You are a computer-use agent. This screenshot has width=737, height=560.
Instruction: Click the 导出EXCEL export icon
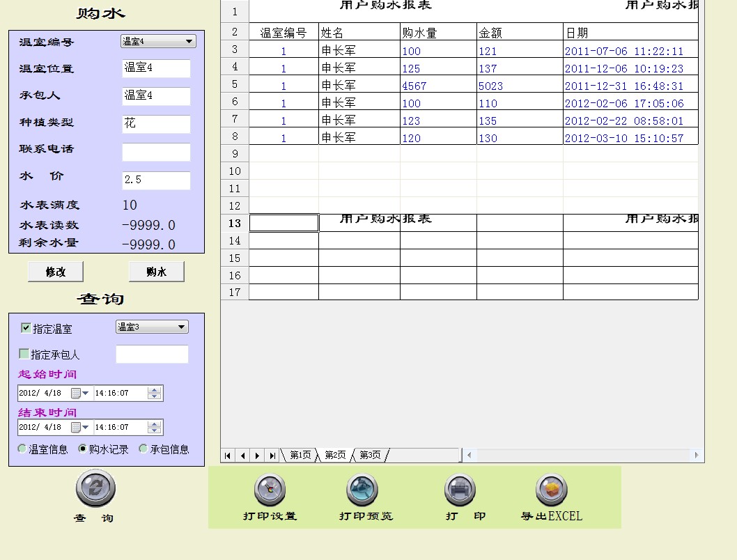[551, 490]
